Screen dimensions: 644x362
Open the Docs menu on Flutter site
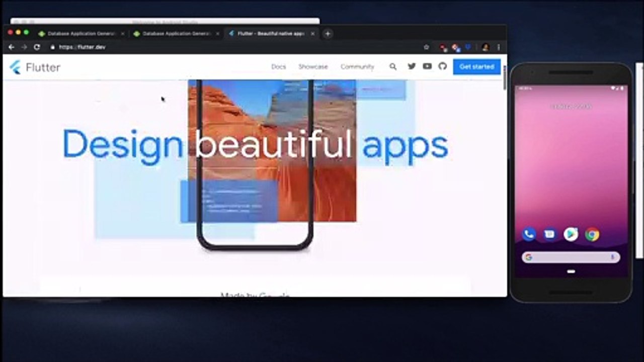278,66
